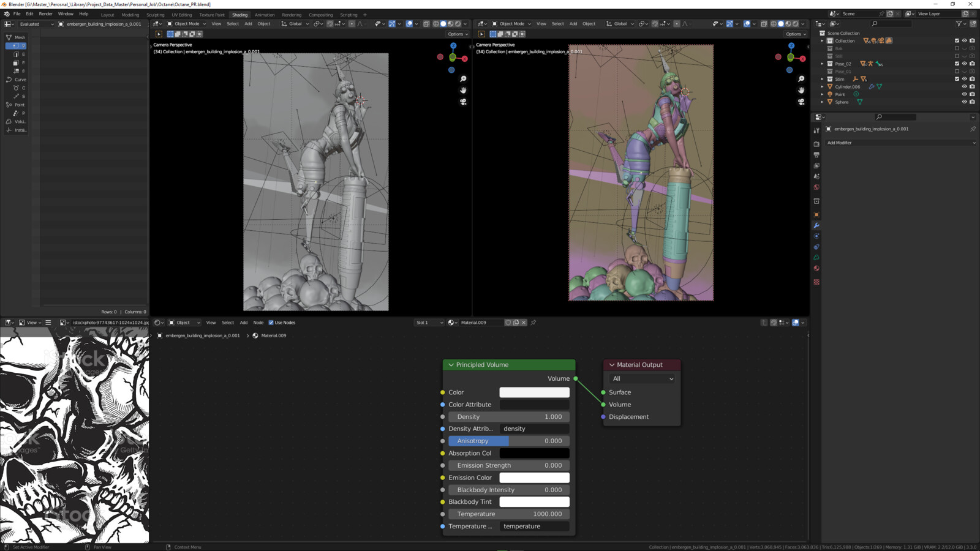Open the Modifier properties wrench tab
This screenshot has height=551, width=980.
(x=816, y=225)
